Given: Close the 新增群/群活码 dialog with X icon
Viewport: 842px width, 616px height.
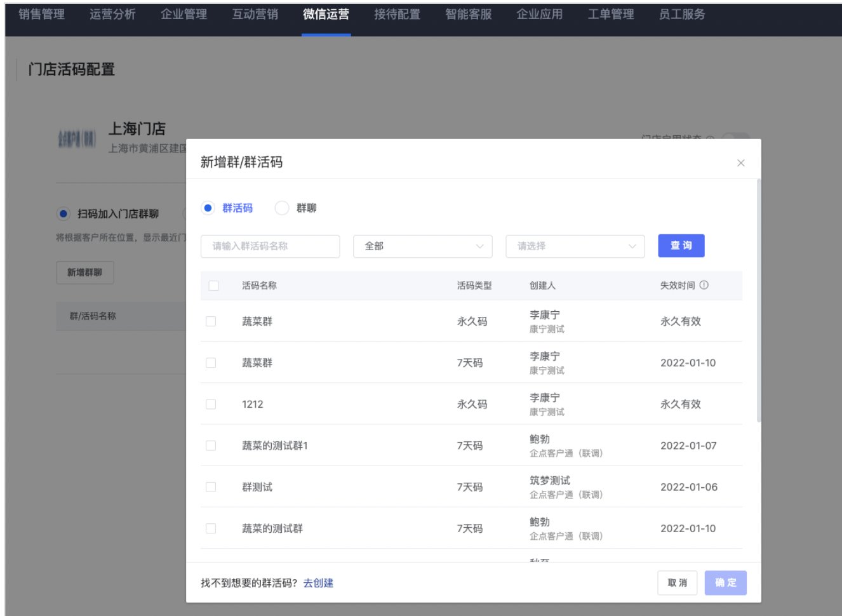Looking at the screenshot, I should point(740,163).
